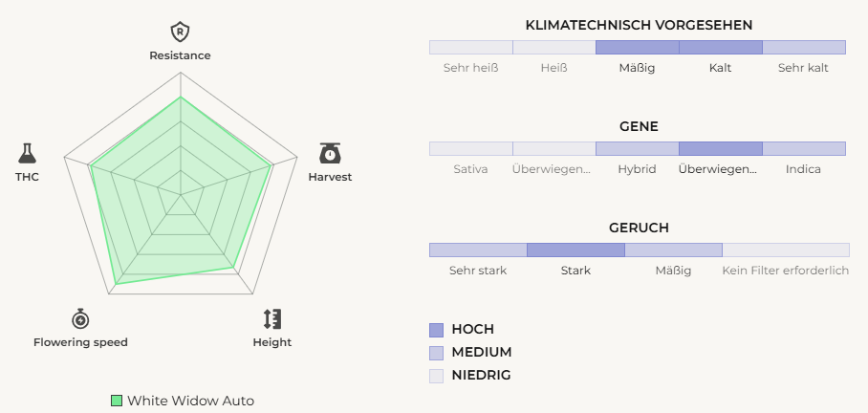Click the MEDIUM legend color swatch
The image size is (868, 413).
pyautogui.click(x=437, y=352)
